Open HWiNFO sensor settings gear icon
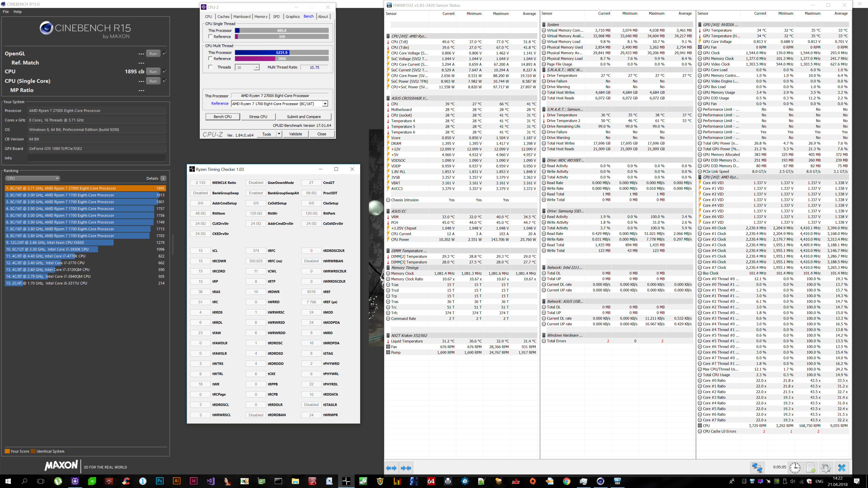 coord(826,468)
